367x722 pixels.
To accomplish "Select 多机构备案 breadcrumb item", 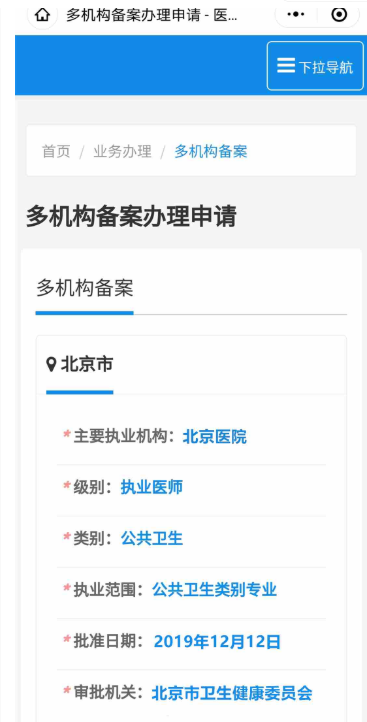I will [210, 151].
